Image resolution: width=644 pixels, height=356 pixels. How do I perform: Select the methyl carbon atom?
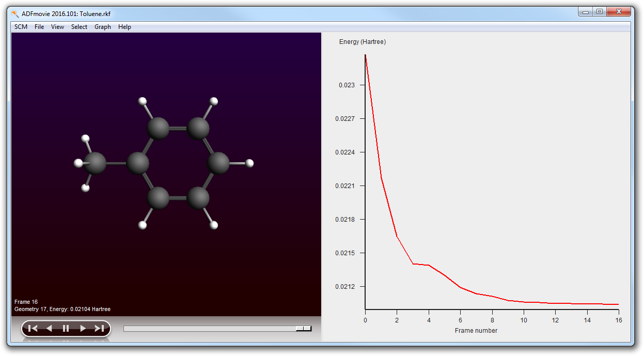pyautogui.click(x=95, y=163)
